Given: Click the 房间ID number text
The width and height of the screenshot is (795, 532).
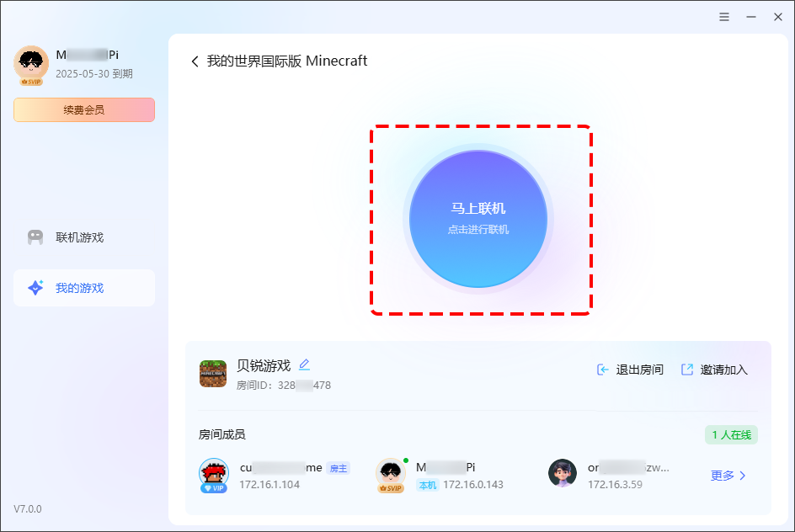Looking at the screenshot, I should (x=284, y=386).
